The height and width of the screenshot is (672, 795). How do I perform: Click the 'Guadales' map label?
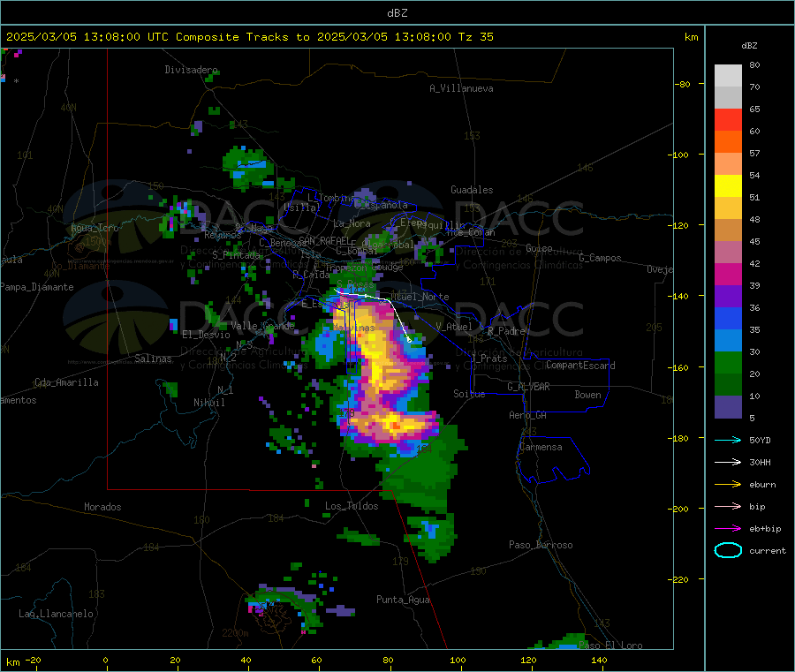click(x=472, y=190)
